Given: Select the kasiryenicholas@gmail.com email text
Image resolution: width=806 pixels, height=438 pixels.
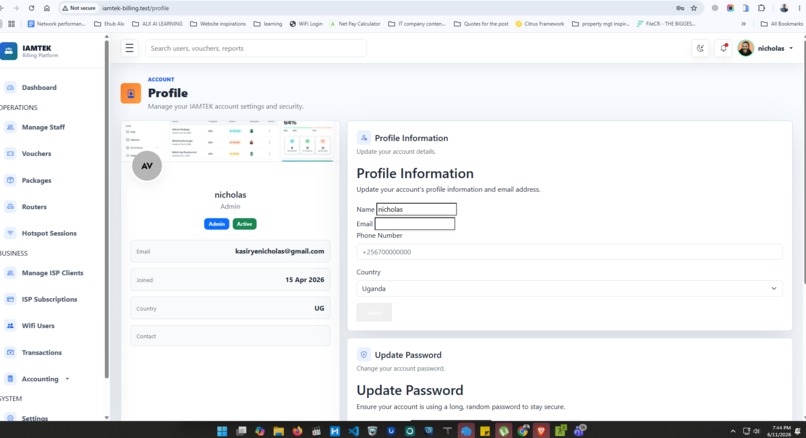Looking at the screenshot, I should click(x=280, y=251).
